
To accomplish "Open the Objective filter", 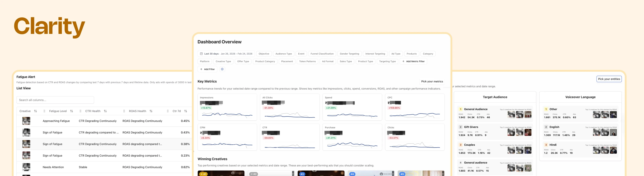I will tap(264, 54).
